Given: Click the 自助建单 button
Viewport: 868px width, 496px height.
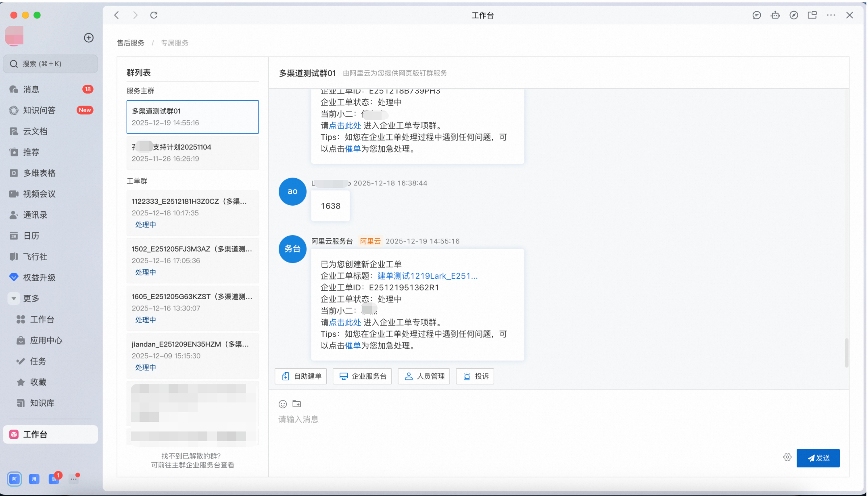Looking at the screenshot, I should pyautogui.click(x=301, y=376).
